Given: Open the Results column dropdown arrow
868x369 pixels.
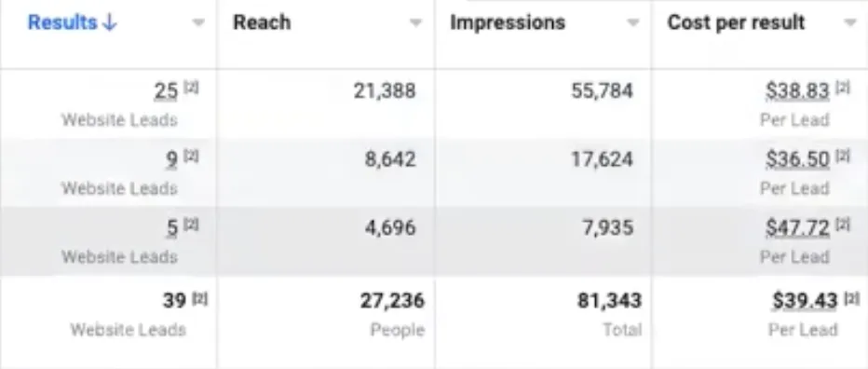Looking at the screenshot, I should 198,23.
